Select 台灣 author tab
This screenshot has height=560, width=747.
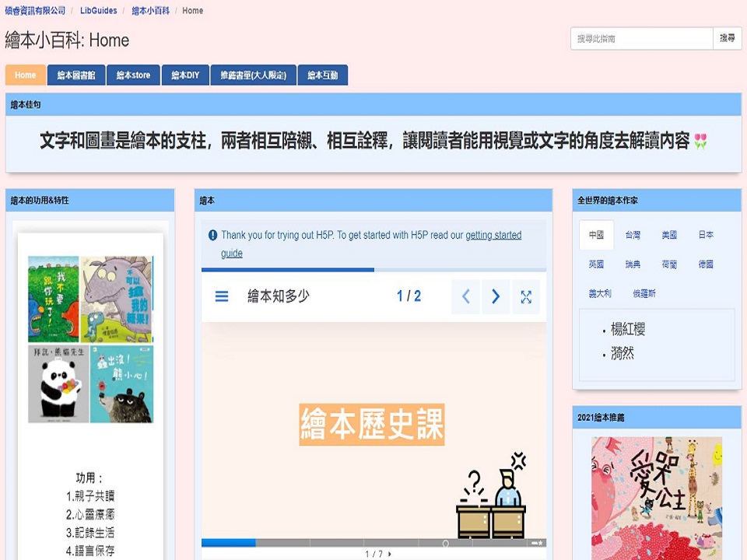pos(633,235)
